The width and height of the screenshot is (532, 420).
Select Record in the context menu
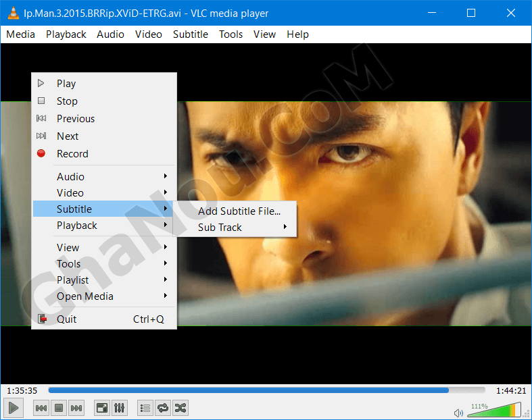(104, 154)
